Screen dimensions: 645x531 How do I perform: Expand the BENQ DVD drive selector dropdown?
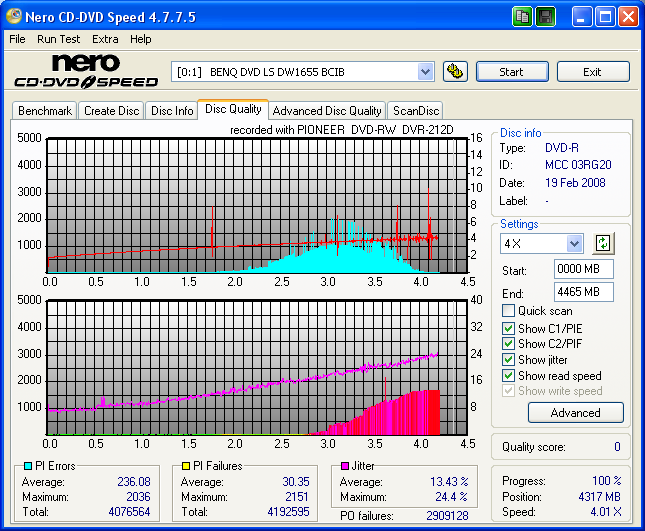(x=425, y=72)
